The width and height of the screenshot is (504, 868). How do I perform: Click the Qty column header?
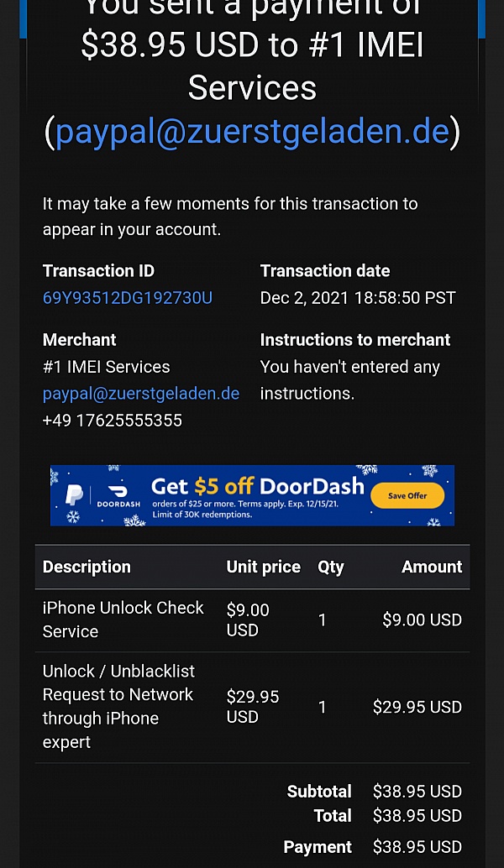(330, 567)
